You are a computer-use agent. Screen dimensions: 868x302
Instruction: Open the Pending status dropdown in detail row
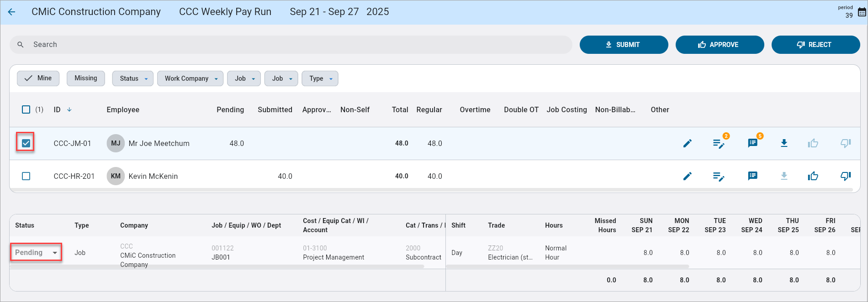36,252
